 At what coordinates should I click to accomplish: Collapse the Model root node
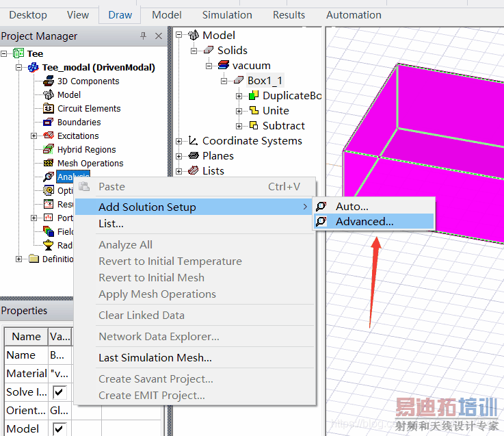(178, 35)
